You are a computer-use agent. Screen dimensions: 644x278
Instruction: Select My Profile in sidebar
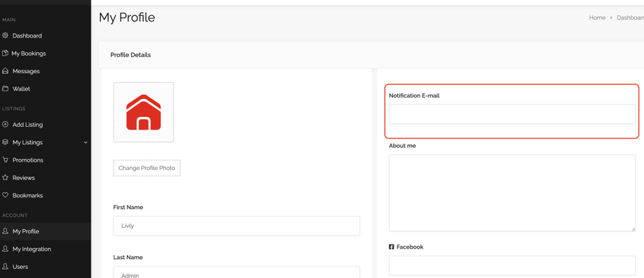coord(26,231)
